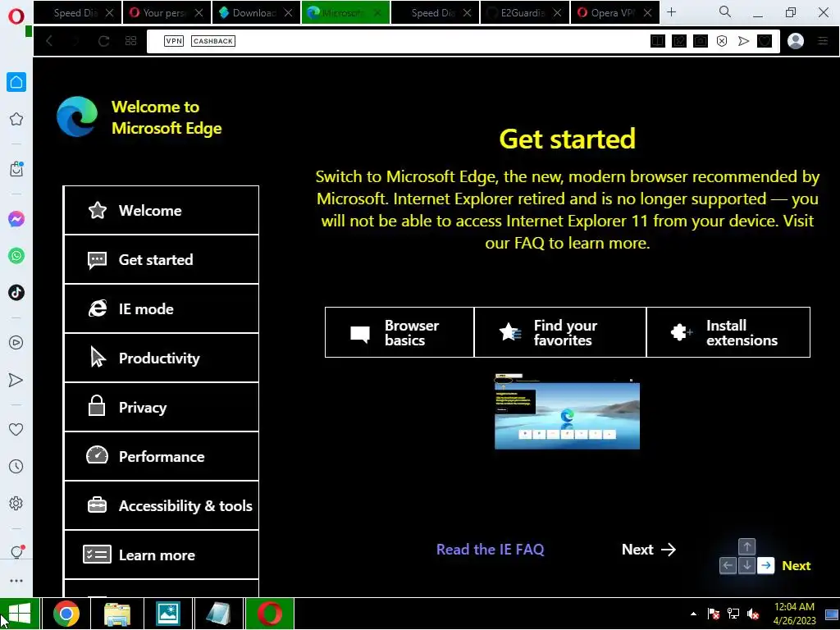The height and width of the screenshot is (630, 840).
Task: Open My Flow arrow icon in sidebar
Action: pyautogui.click(x=16, y=380)
